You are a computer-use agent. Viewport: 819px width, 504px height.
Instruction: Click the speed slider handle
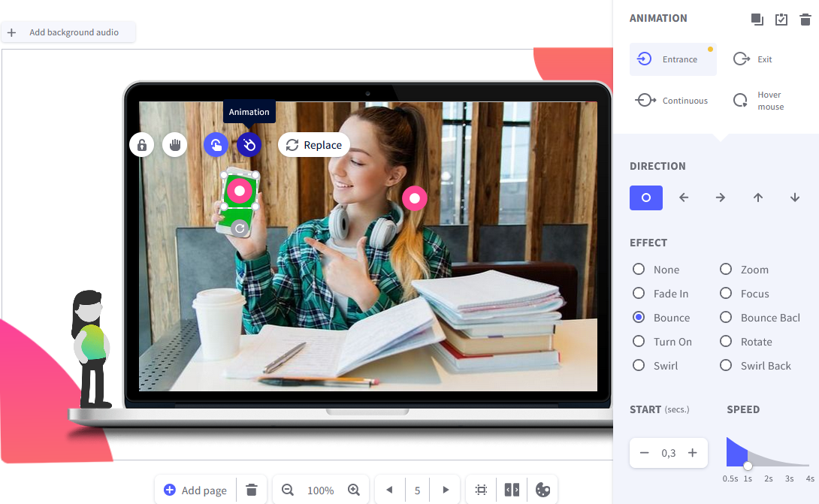[748, 466]
